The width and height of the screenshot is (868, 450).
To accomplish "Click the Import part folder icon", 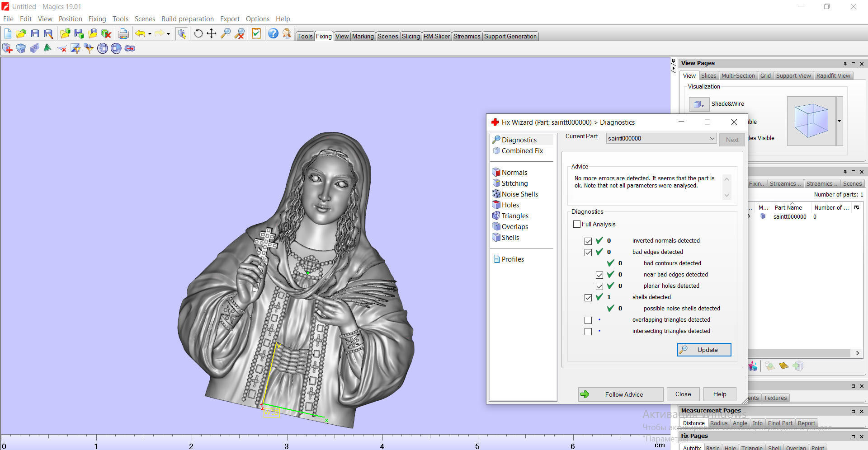I will [x=65, y=33].
